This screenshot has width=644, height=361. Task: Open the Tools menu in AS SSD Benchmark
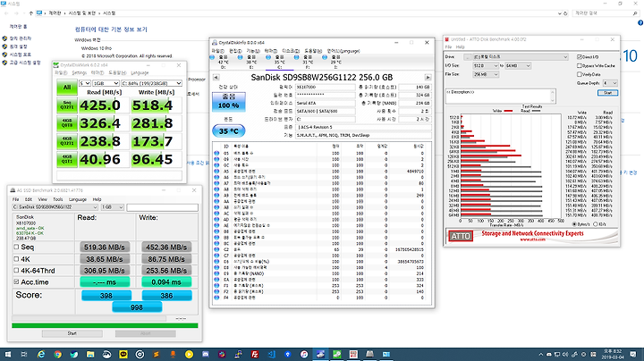(x=58, y=199)
